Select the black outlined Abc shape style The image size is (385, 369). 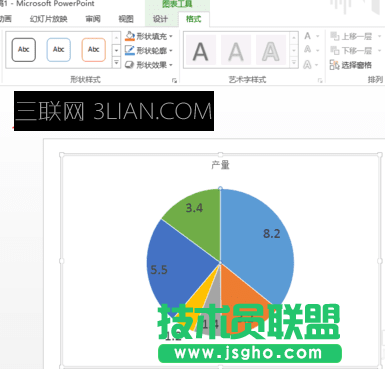pyautogui.click(x=24, y=50)
